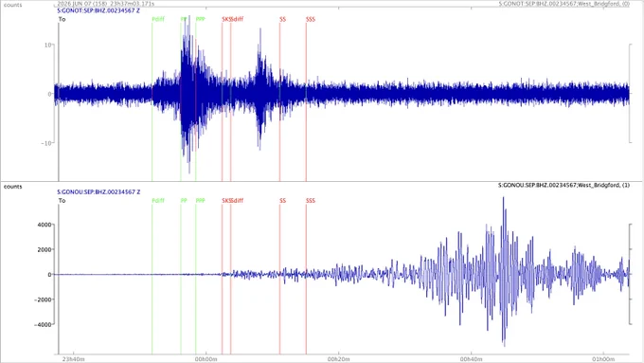
Task: Click the 10 tick on the top amplitude axis
Action: point(47,45)
